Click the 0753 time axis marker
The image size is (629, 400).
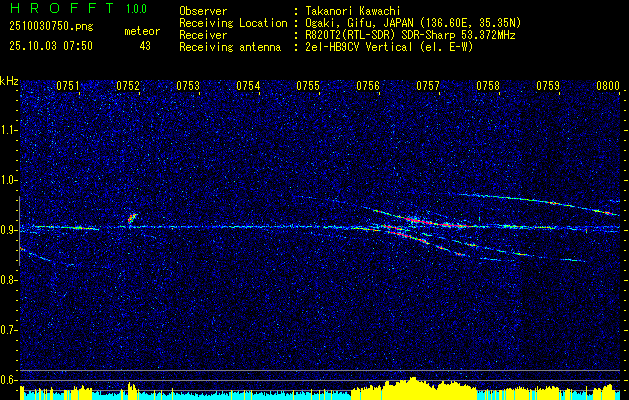point(188,86)
